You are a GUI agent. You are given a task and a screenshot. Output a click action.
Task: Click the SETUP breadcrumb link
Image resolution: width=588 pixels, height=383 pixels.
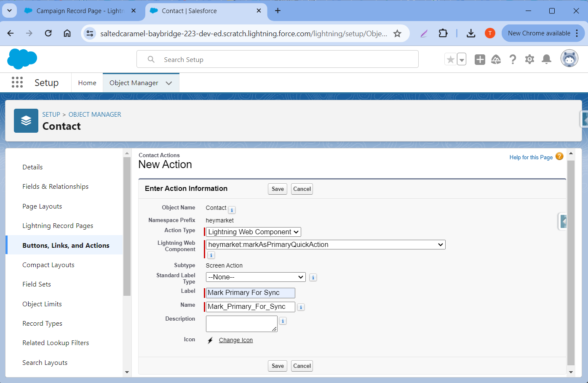pos(51,115)
